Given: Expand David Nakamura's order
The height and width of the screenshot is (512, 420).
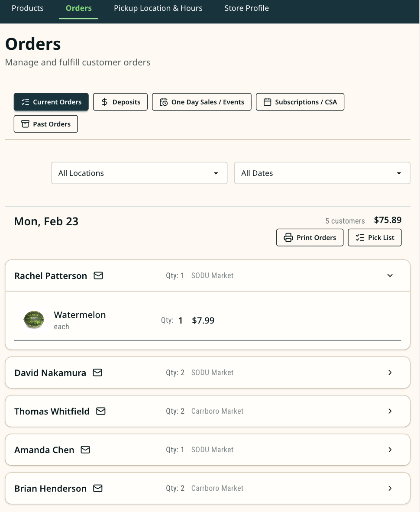Looking at the screenshot, I should [390, 373].
